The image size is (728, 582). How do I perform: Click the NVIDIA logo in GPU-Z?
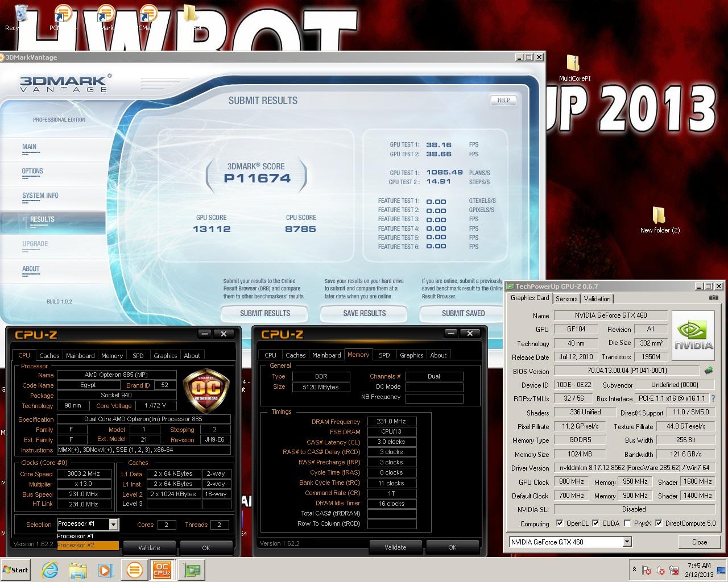(693, 335)
